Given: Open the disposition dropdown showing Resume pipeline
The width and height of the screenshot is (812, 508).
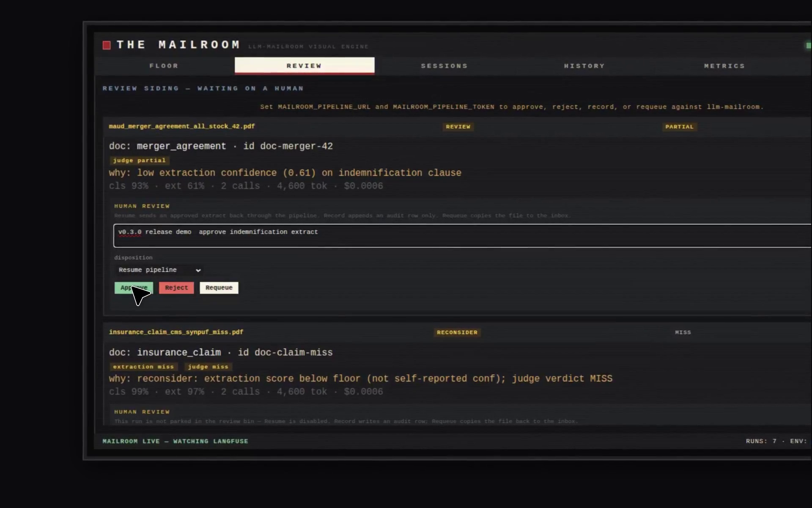Looking at the screenshot, I should click(x=159, y=270).
